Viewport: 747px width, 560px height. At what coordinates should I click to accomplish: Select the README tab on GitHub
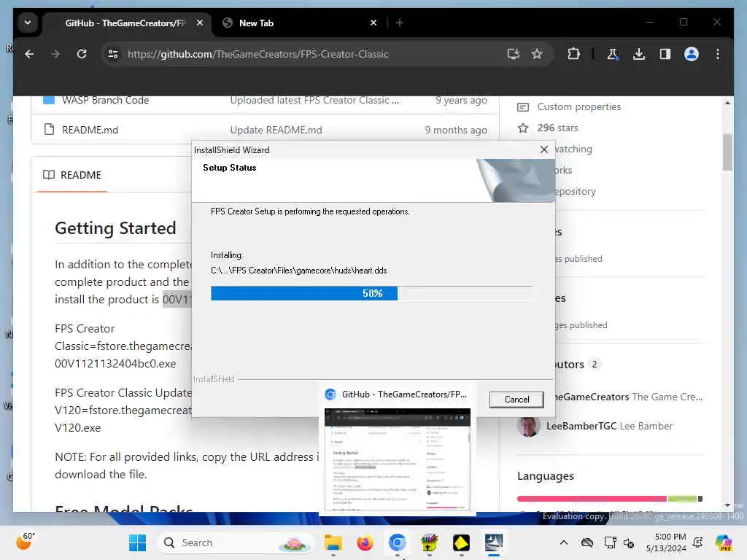pos(72,175)
